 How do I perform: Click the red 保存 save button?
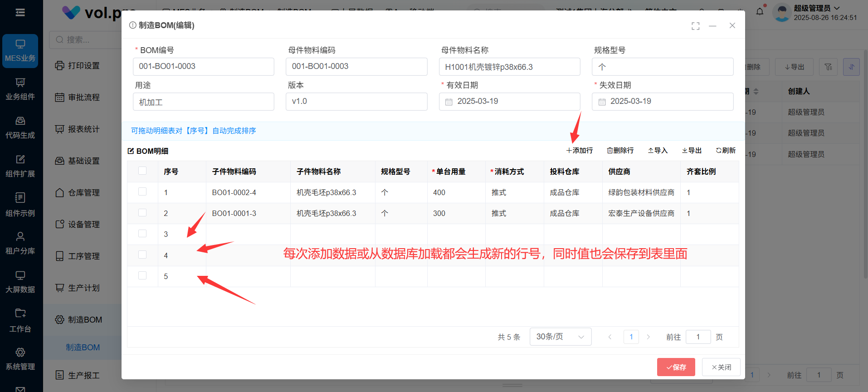[x=676, y=367]
